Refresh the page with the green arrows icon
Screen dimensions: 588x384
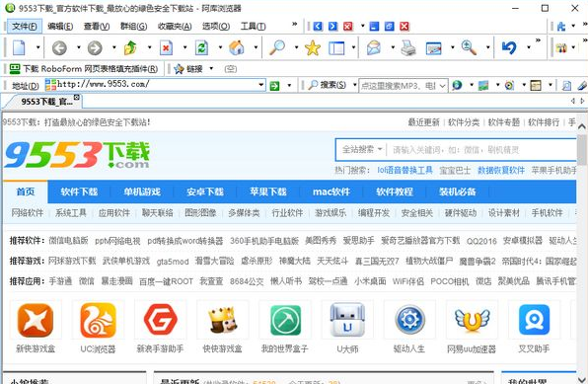click(201, 47)
